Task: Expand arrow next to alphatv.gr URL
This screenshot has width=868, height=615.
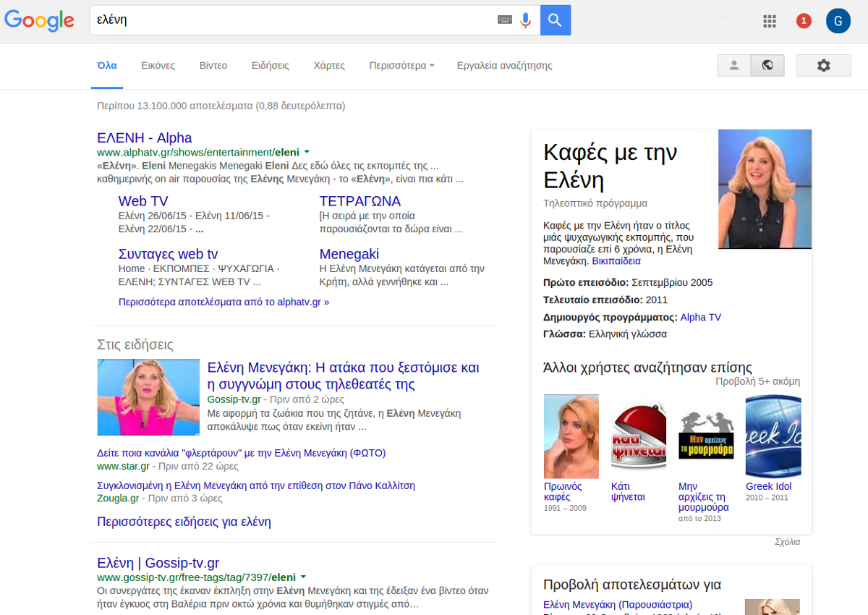Action: pos(307,152)
